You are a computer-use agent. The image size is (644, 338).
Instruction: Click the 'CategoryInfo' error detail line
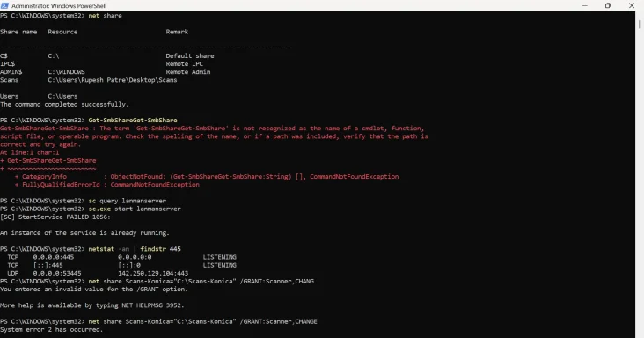tap(207, 177)
